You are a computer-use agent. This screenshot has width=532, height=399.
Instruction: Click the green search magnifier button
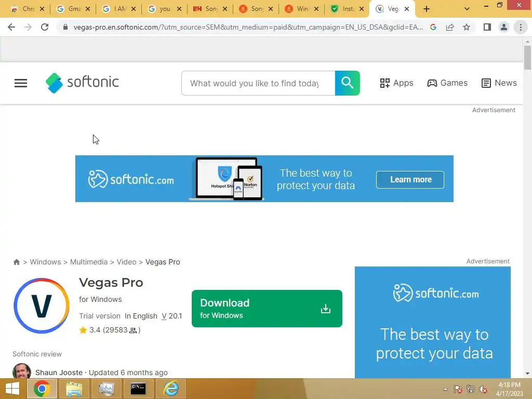(x=348, y=83)
